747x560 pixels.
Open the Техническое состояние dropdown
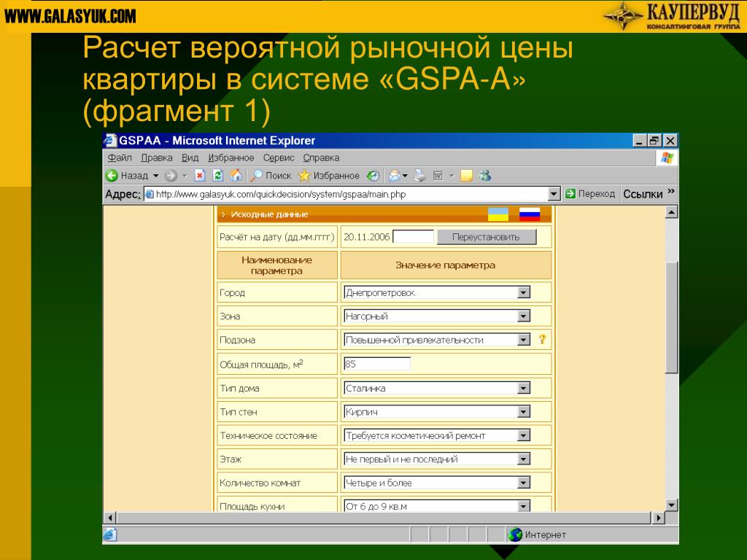524,435
